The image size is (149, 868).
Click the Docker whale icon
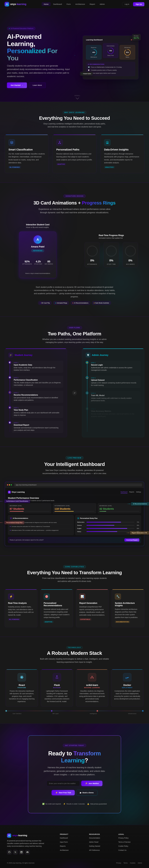(x=127, y=677)
